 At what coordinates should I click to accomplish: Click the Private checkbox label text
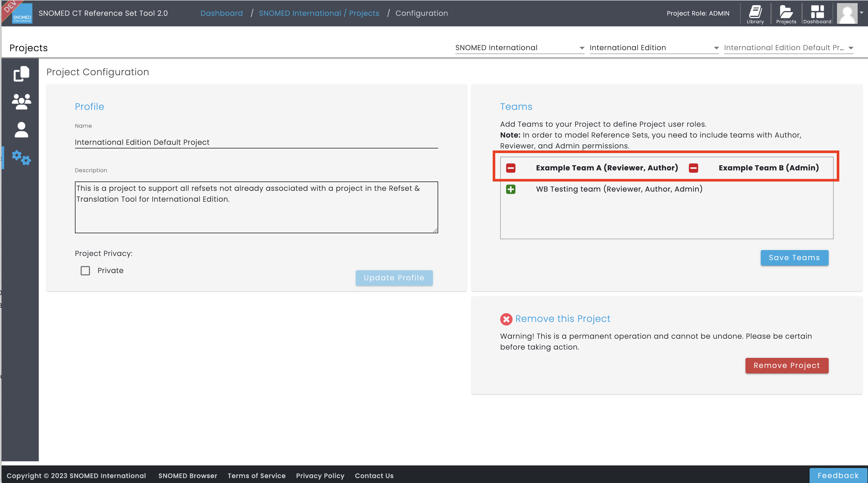[x=111, y=271]
